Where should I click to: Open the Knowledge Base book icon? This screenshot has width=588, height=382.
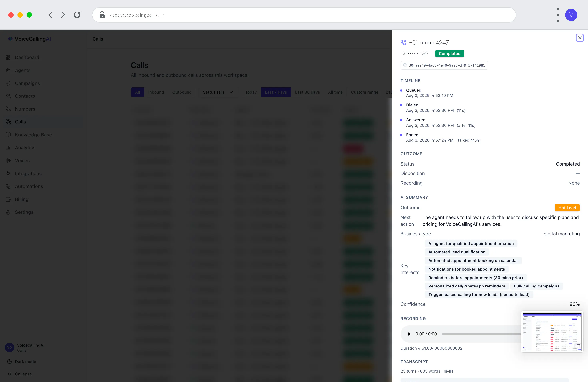pos(8,135)
